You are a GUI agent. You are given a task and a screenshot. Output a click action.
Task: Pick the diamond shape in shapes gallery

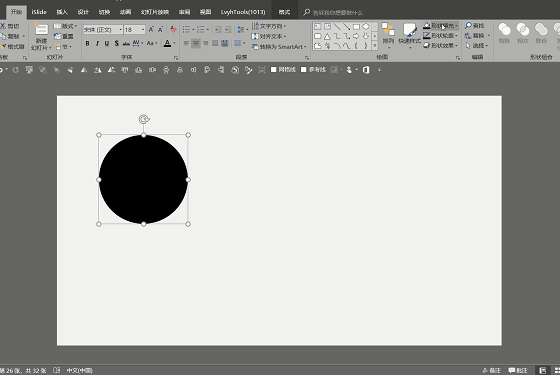pyautogui.click(x=366, y=27)
